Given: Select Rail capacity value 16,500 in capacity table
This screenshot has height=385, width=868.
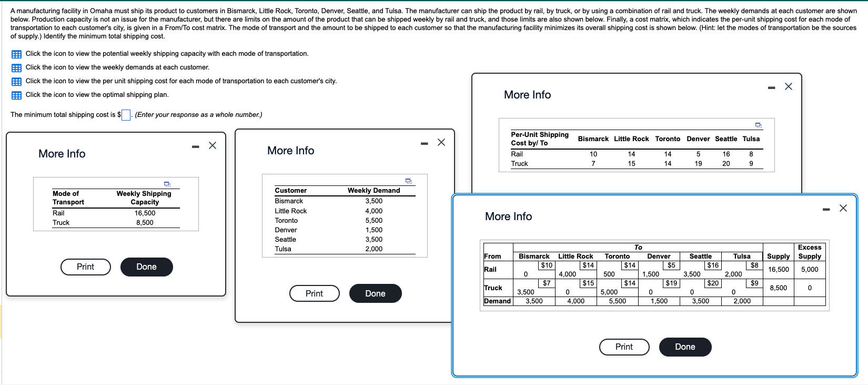Looking at the screenshot, I should (145, 213).
